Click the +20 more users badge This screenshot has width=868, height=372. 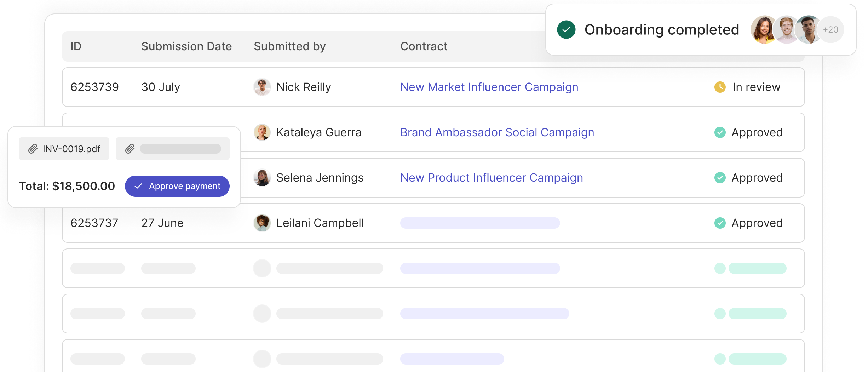point(830,30)
